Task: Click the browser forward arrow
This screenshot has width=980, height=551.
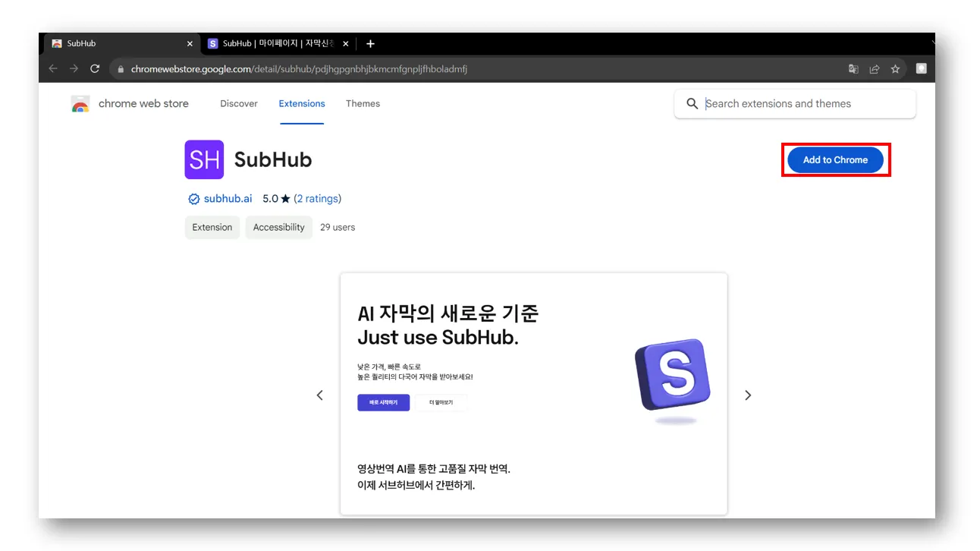Action: pos(74,69)
